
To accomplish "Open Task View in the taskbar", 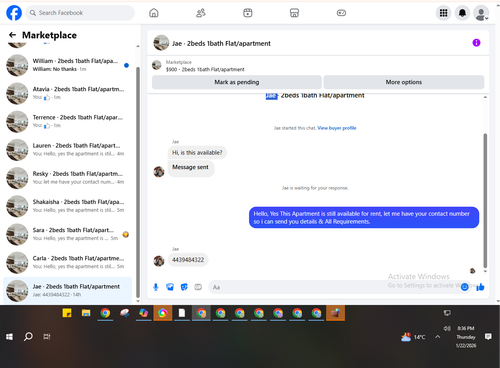I will (47, 337).
